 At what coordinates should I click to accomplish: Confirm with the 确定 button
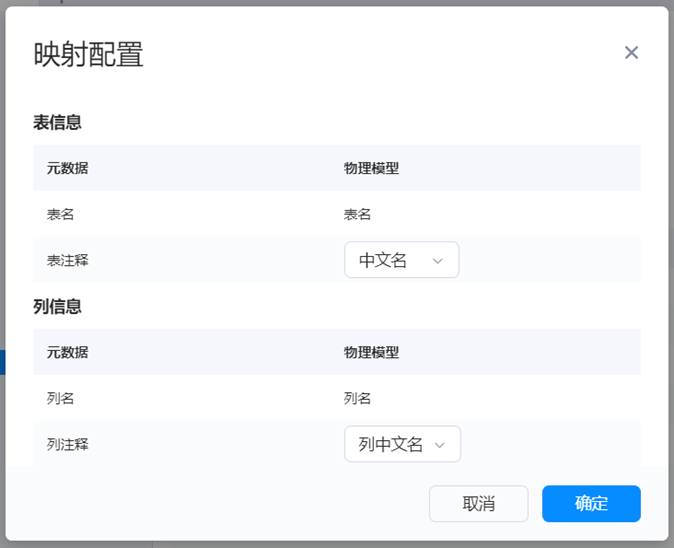click(591, 503)
